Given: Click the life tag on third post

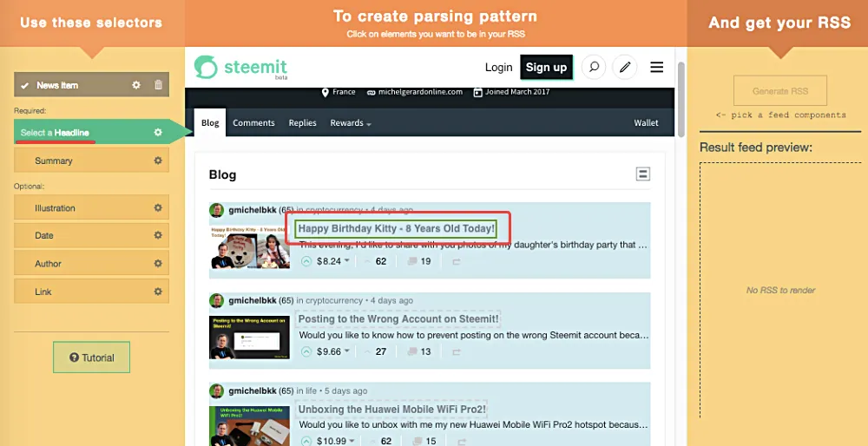Looking at the screenshot, I should pyautogui.click(x=311, y=390).
